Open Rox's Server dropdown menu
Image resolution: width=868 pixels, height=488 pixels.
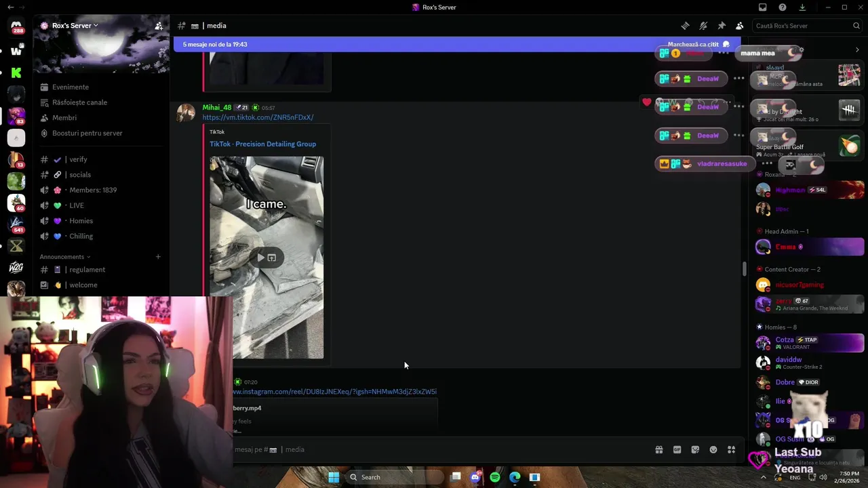(75, 26)
